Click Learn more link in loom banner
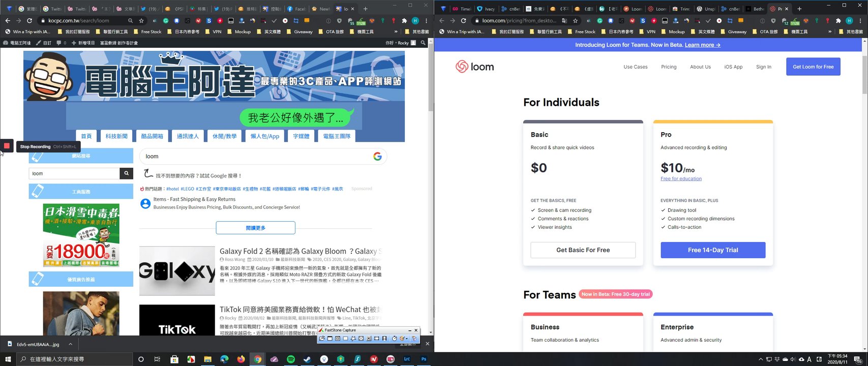Screen dimensions: 868x366 [x=702, y=45]
